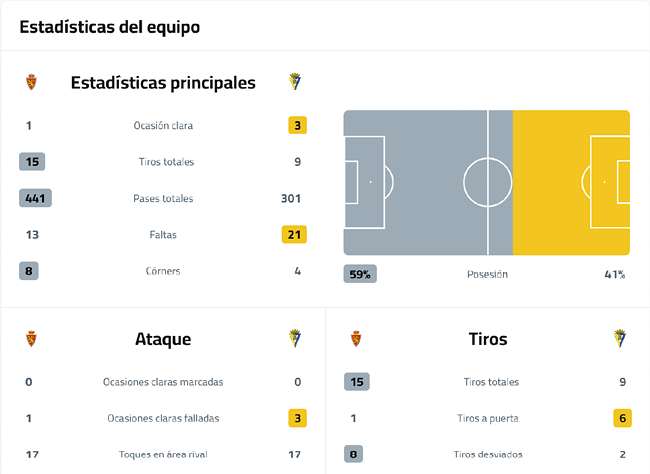Click home team crest in Ataque section
Viewport: 650px width, 474px height.
click(x=31, y=339)
